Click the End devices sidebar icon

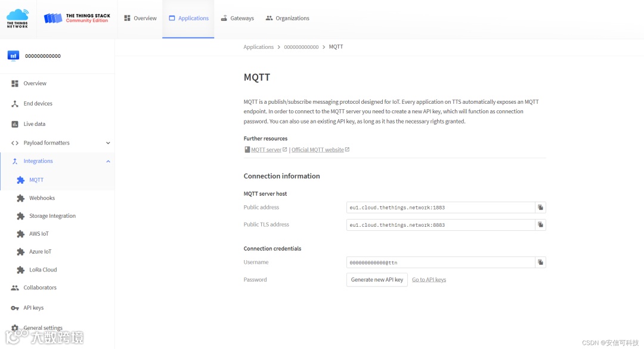pos(15,104)
